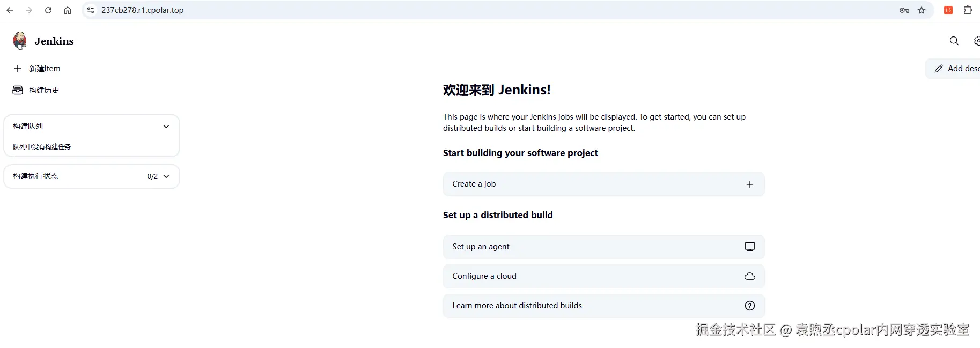Collapse the 构建队列 panel chevron
The width and height of the screenshot is (980, 348).
(x=166, y=127)
